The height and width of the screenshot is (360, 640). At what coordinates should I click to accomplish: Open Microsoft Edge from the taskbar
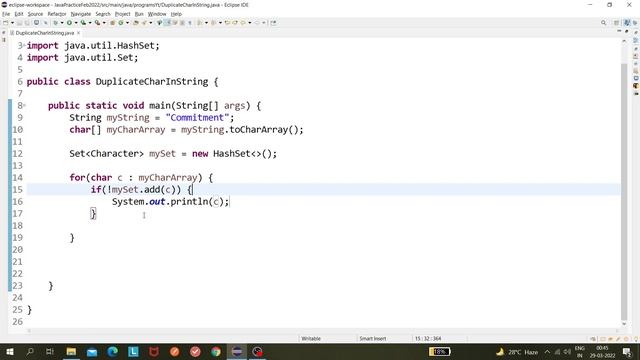tap(113, 351)
